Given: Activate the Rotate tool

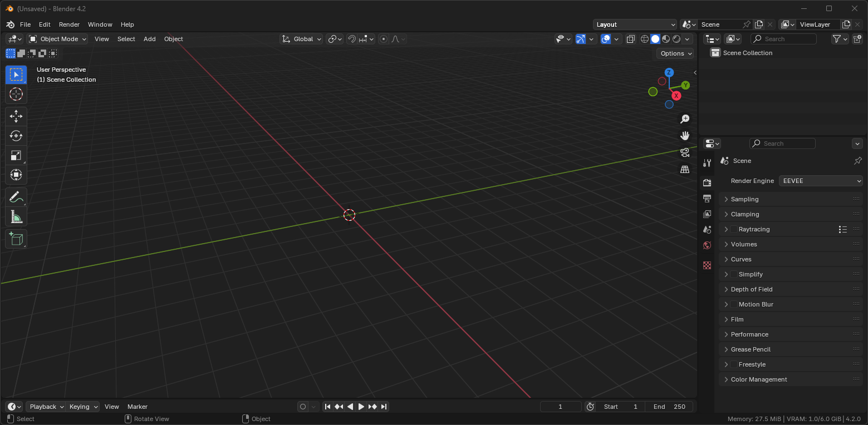Looking at the screenshot, I should [16, 136].
